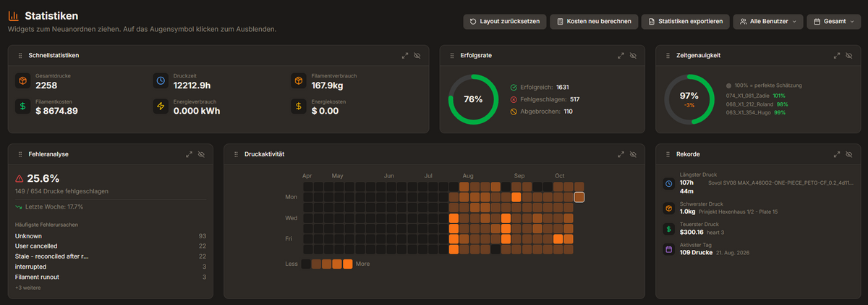Click the Druckzeit clock icon
Screen dimensions: 868x305
[161, 80]
